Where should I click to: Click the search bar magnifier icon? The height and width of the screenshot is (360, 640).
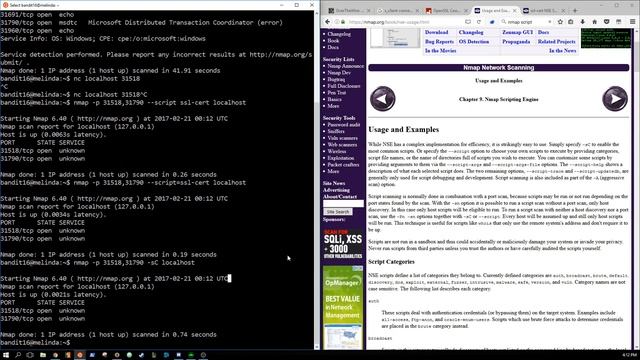(x=504, y=22)
